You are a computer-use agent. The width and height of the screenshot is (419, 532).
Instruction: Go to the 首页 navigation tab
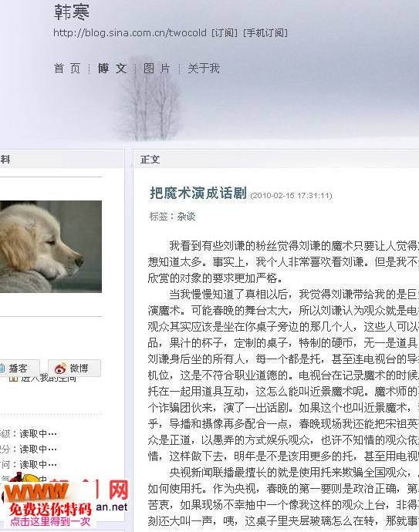pyautogui.click(x=67, y=69)
